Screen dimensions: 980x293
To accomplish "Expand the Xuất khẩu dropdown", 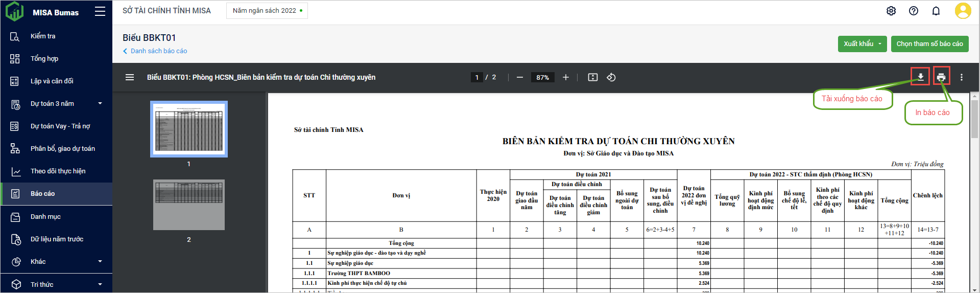I will 880,44.
